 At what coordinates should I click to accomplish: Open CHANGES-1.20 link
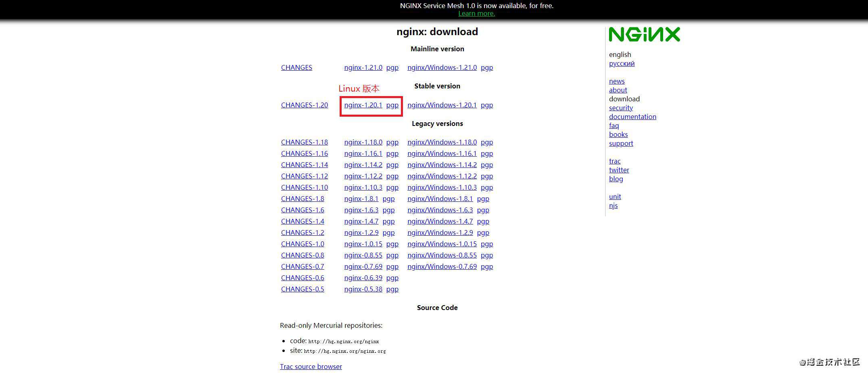305,105
